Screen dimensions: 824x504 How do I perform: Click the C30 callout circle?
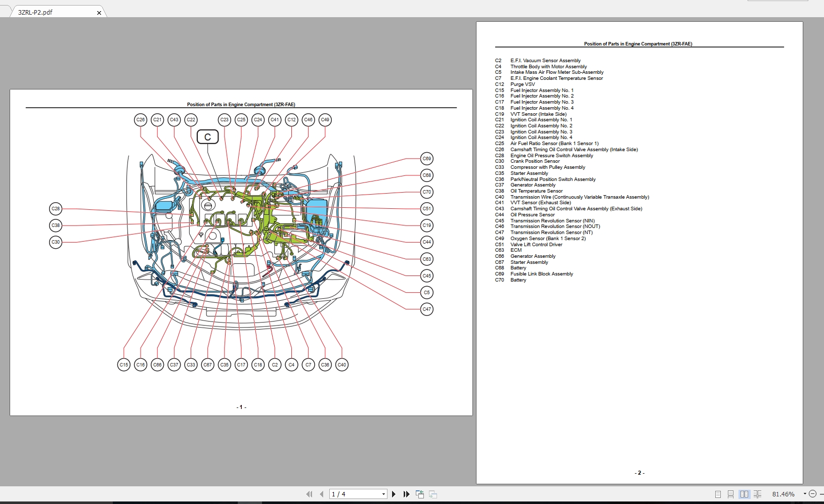(56, 242)
